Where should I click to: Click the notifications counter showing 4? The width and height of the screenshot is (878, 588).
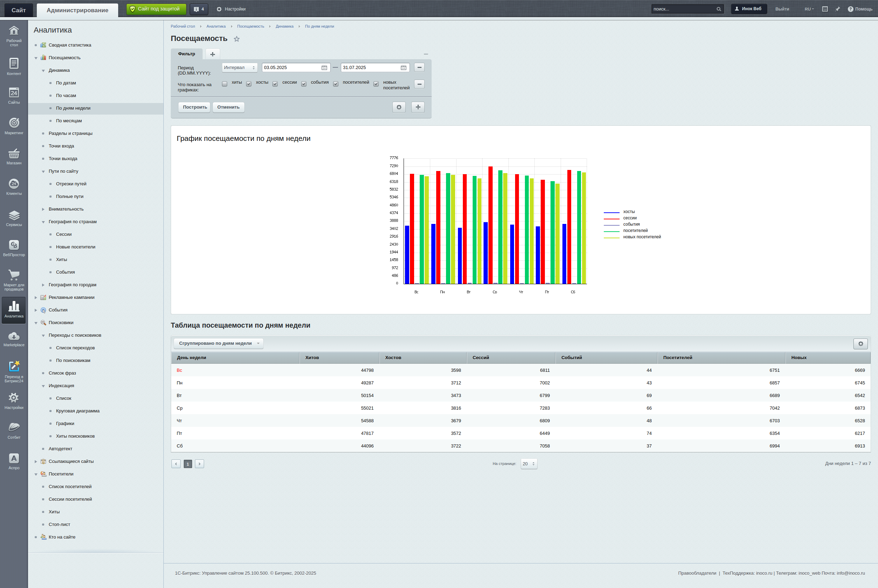pyautogui.click(x=199, y=9)
